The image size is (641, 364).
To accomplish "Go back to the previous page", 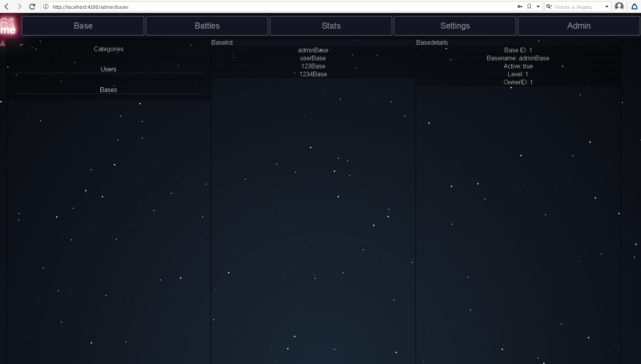I will tap(6, 6).
